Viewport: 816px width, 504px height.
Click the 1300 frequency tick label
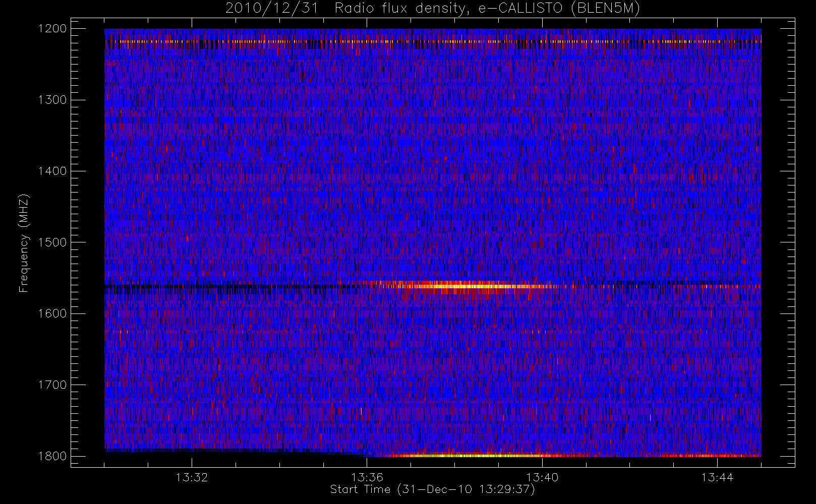tap(52, 100)
